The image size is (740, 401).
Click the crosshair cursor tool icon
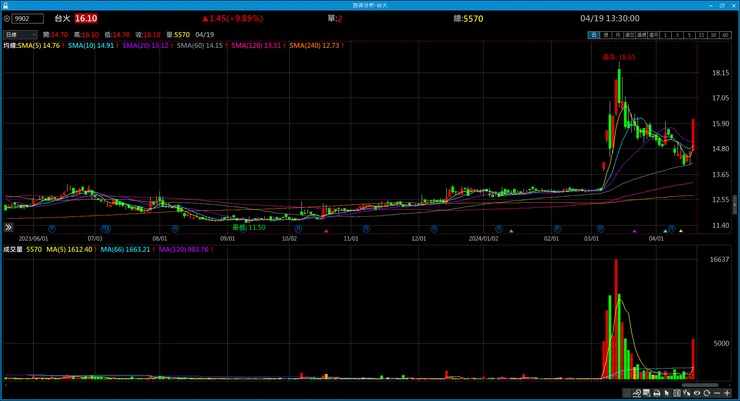pos(687,393)
